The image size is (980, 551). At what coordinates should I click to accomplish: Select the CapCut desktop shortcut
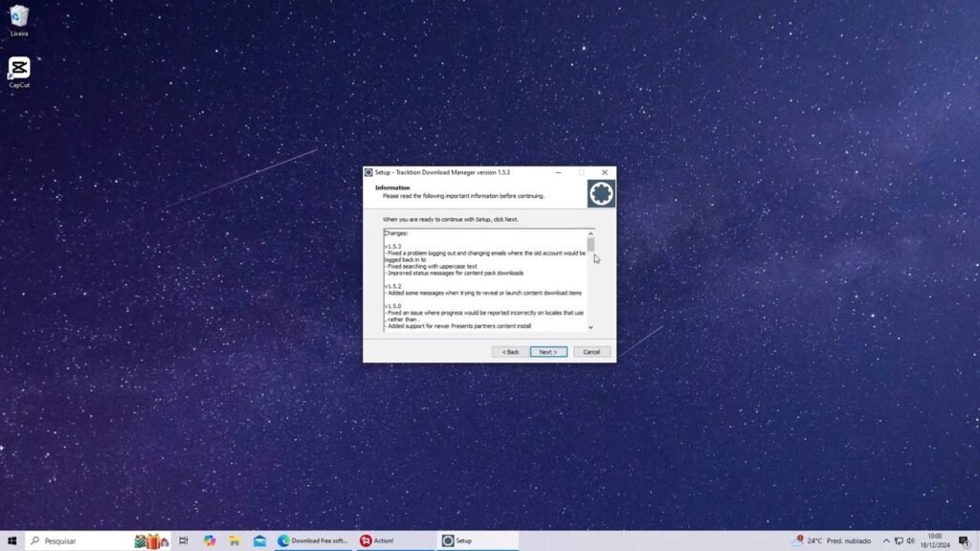pyautogui.click(x=19, y=73)
